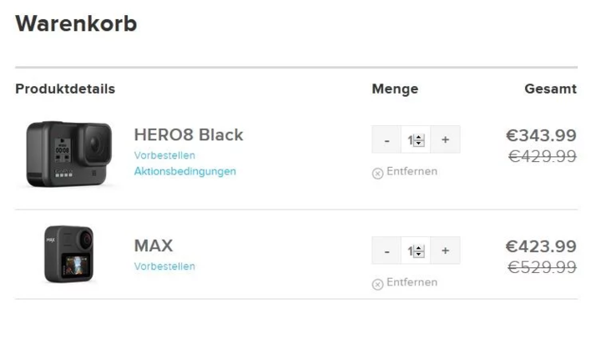Click the HERO8 Black quantity input field
The width and height of the screenshot is (616, 364).
click(410, 140)
